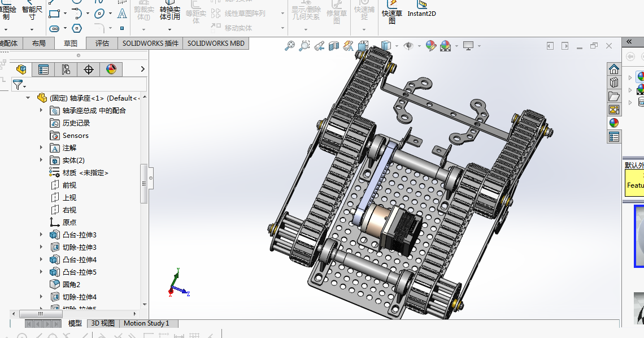
Task: Select the Ellipse sketch tool
Action: tap(99, 14)
